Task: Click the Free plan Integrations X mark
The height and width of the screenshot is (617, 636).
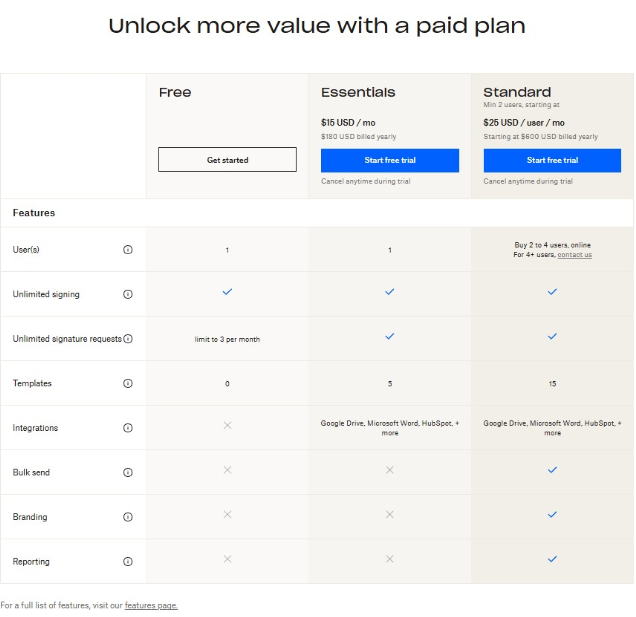Action: coord(227,426)
